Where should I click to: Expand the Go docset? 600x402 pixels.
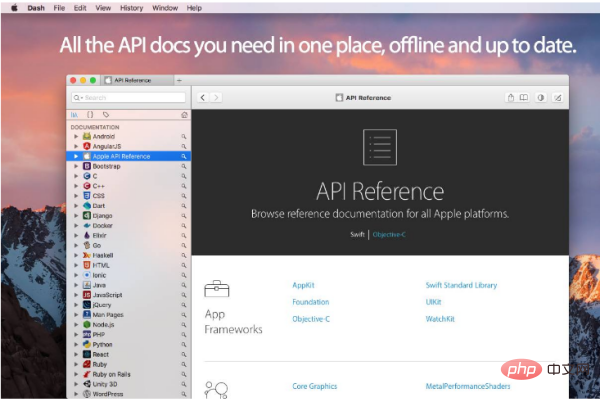(76, 246)
